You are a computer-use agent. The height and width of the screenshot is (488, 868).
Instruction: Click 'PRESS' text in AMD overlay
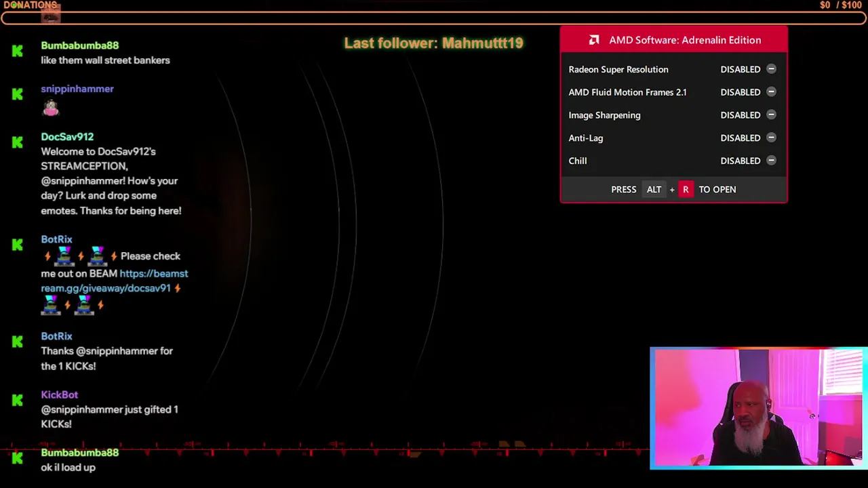coord(624,189)
